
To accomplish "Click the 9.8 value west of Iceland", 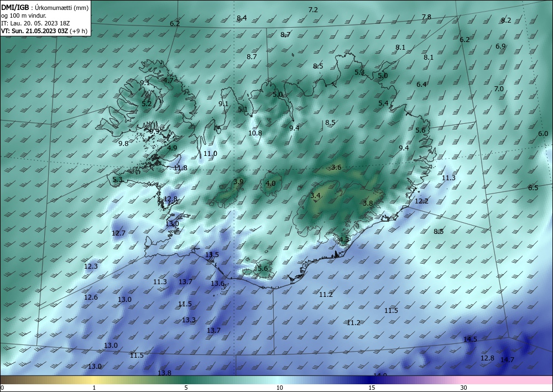I will [x=123, y=143].
